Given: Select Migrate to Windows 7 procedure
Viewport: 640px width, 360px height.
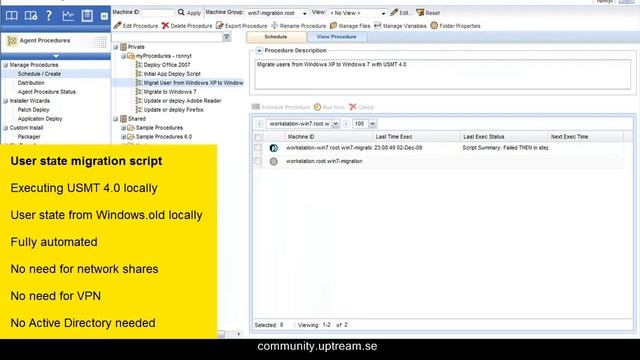Looking at the screenshot, I should [x=170, y=92].
